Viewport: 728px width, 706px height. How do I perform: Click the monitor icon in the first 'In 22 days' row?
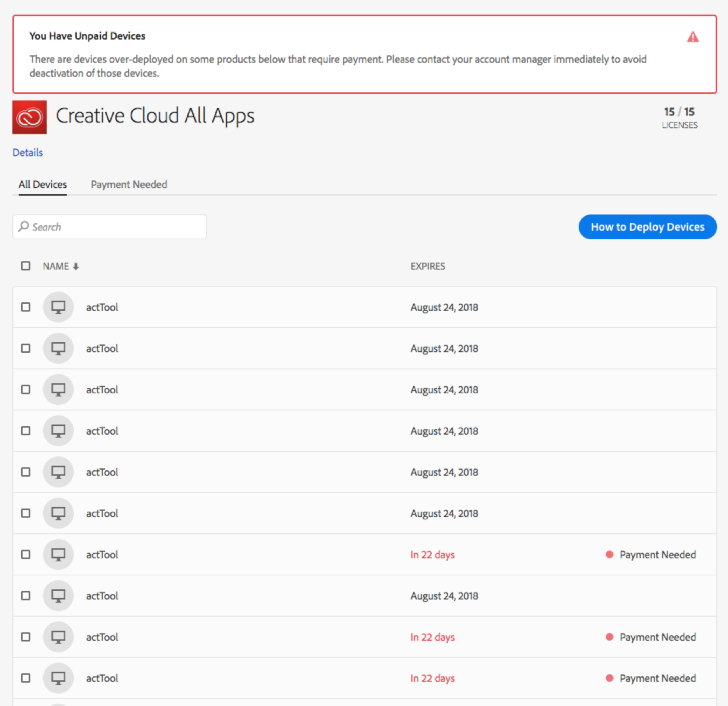click(x=58, y=554)
